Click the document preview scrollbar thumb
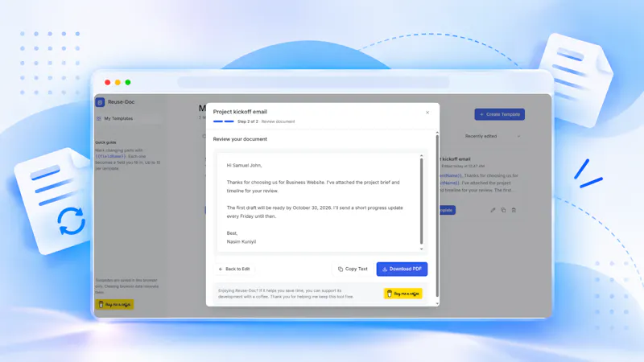 (421, 201)
